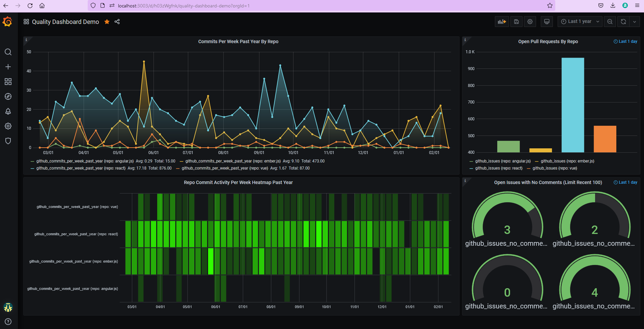Viewport: 644px width, 329px height.
Task: Toggle the react commits legend series
Action: (x=81, y=168)
